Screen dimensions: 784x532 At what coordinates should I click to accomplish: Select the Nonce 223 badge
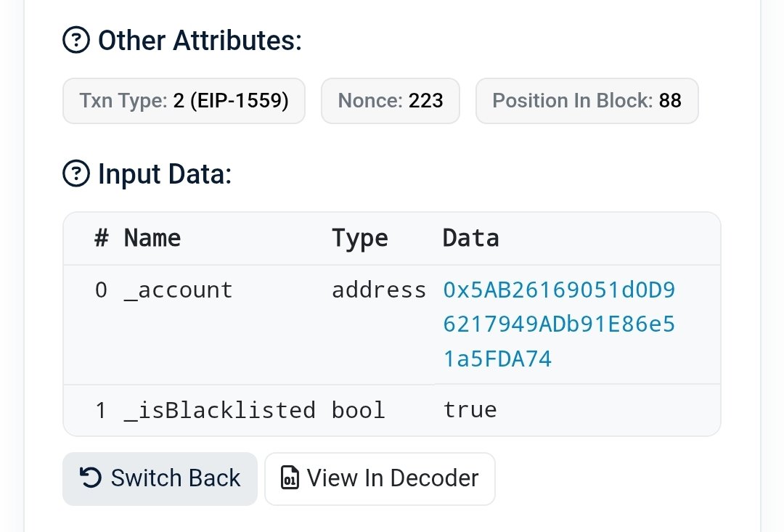[x=391, y=100]
